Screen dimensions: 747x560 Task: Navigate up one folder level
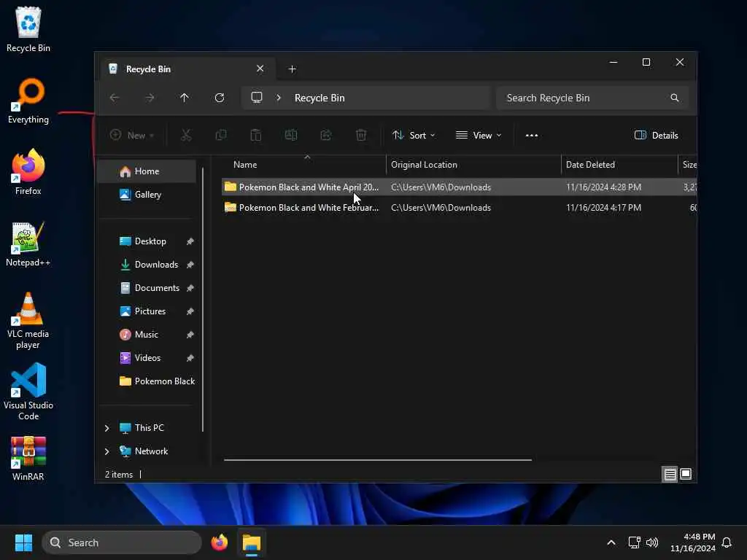pos(185,98)
